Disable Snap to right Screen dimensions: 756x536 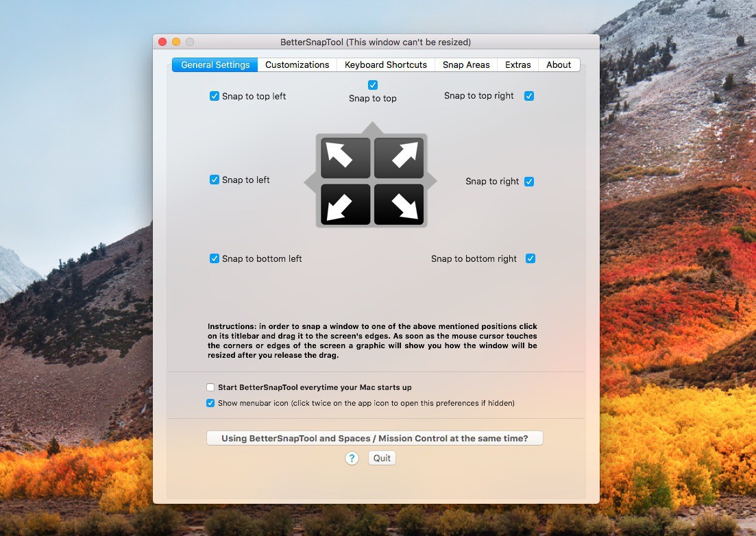529,181
